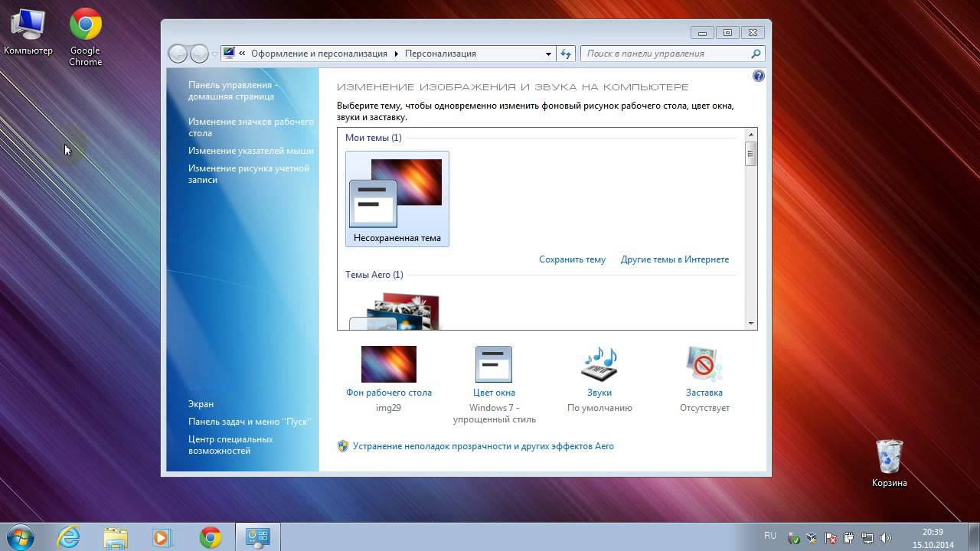The width and height of the screenshot is (980, 551).
Task: Click the Цвет окна window icon
Action: 494,364
